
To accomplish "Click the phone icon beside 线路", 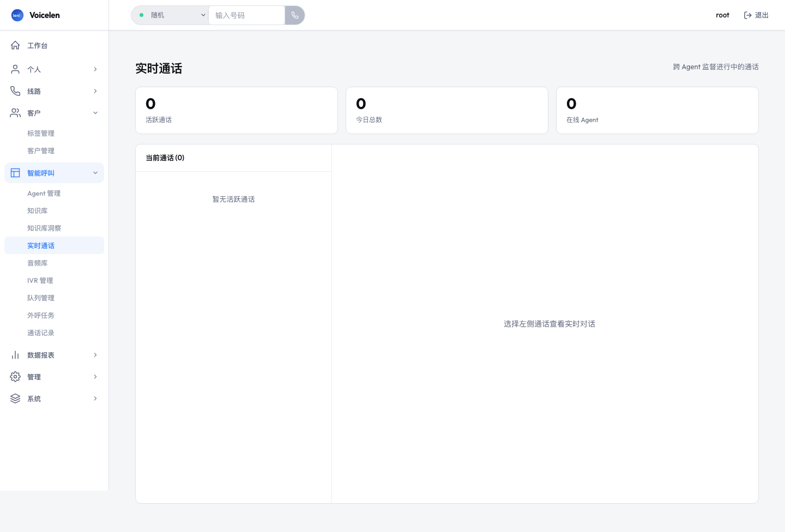I will pos(15,91).
